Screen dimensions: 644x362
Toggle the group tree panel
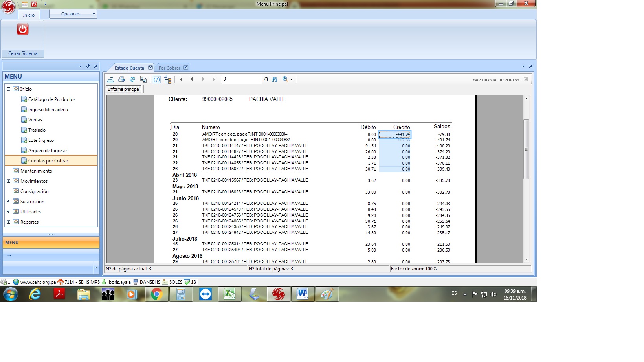pos(168,80)
